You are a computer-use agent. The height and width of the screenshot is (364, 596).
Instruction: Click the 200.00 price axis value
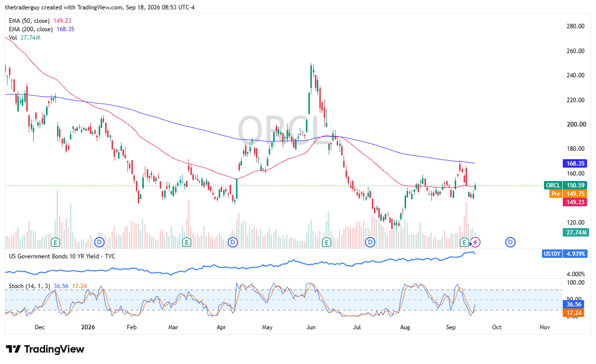tap(576, 124)
